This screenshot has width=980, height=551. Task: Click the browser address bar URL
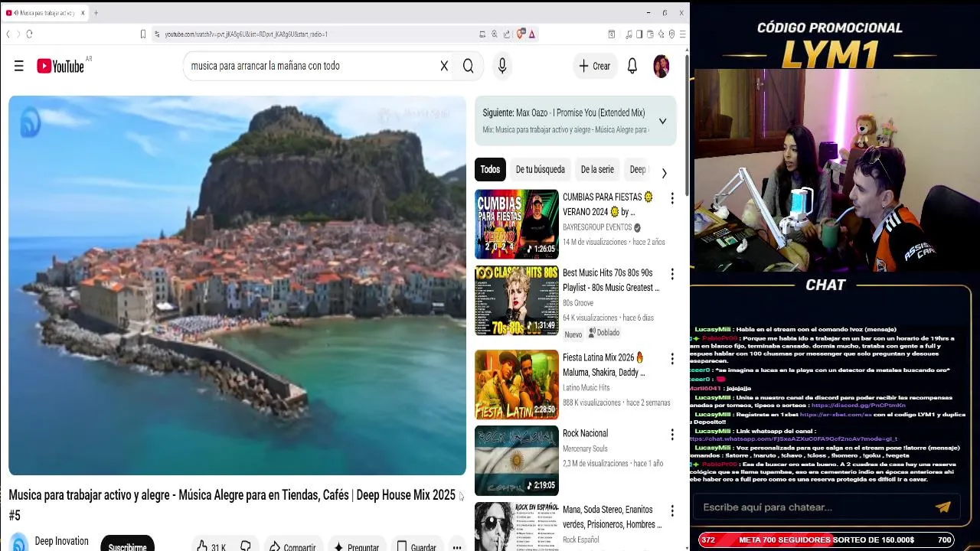tap(246, 34)
